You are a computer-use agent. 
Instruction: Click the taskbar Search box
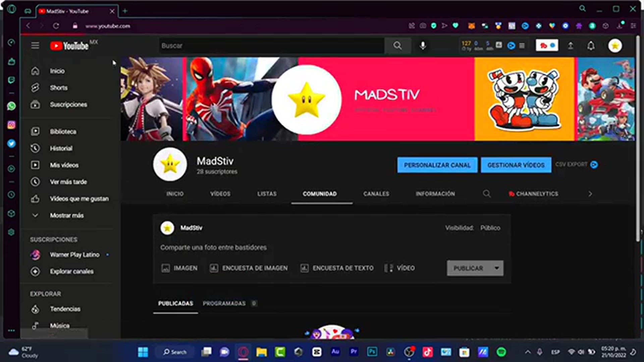tap(175, 352)
